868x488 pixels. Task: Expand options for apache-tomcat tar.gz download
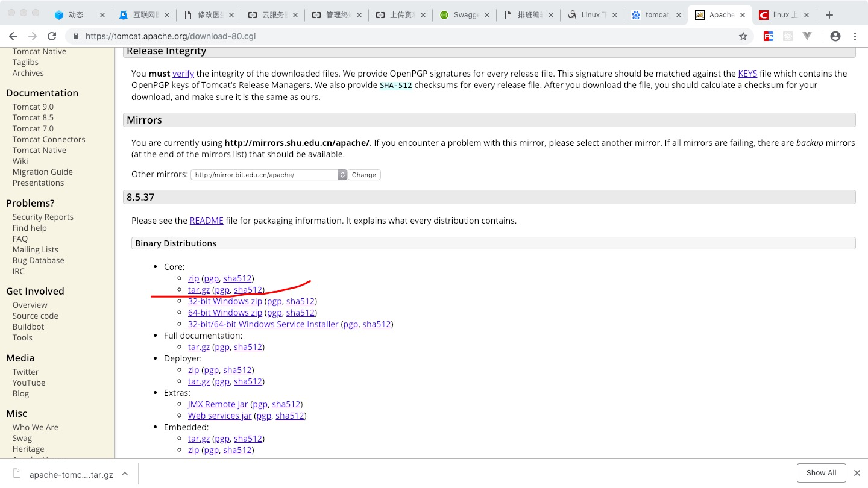[125, 474]
